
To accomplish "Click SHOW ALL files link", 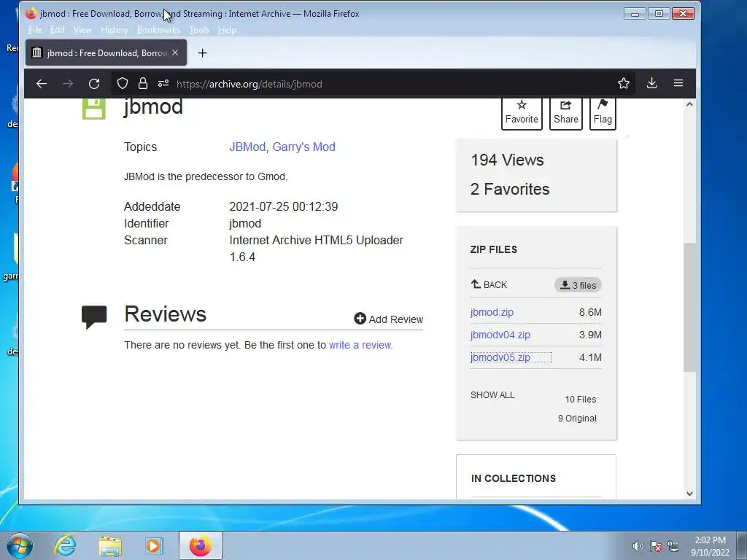I will pyautogui.click(x=492, y=394).
